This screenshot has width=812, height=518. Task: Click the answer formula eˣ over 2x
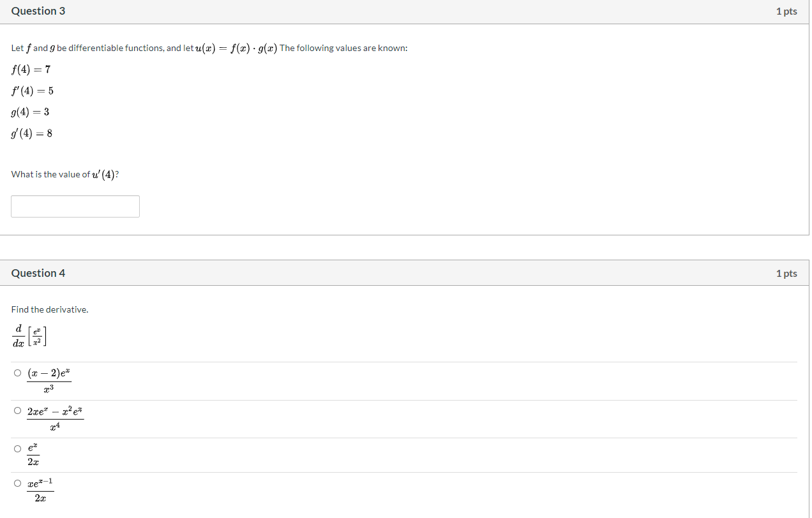(x=33, y=455)
